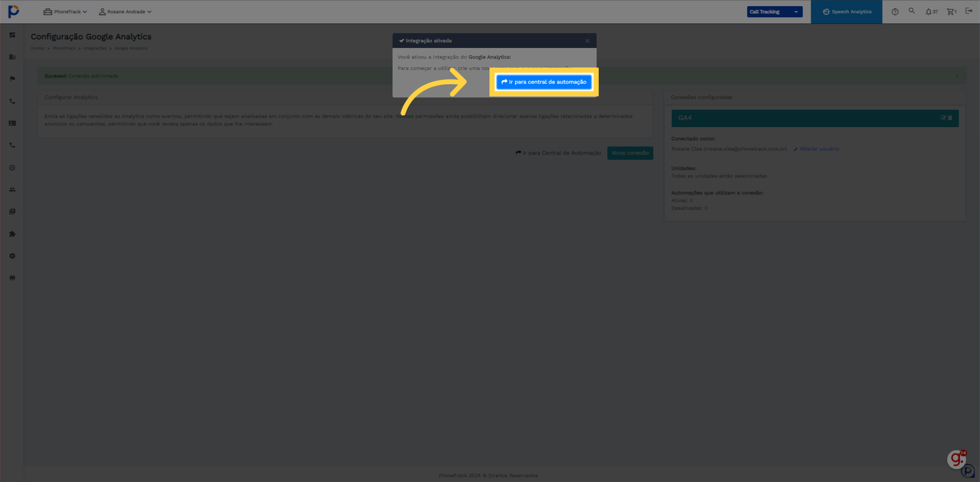
Task: Open the gear settings icon in sidebar
Action: coord(12,256)
